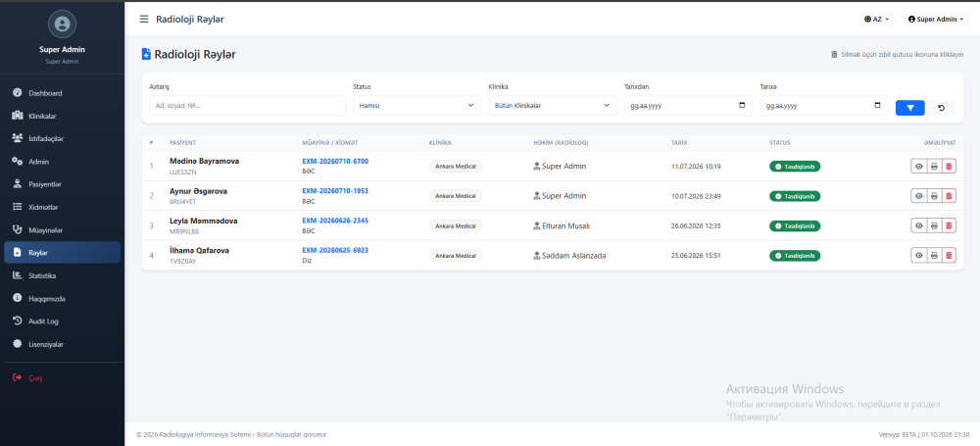Image resolution: width=980 pixels, height=446 pixels.
Task: Open calendar picker in Tarixdən field
Action: tap(742, 106)
